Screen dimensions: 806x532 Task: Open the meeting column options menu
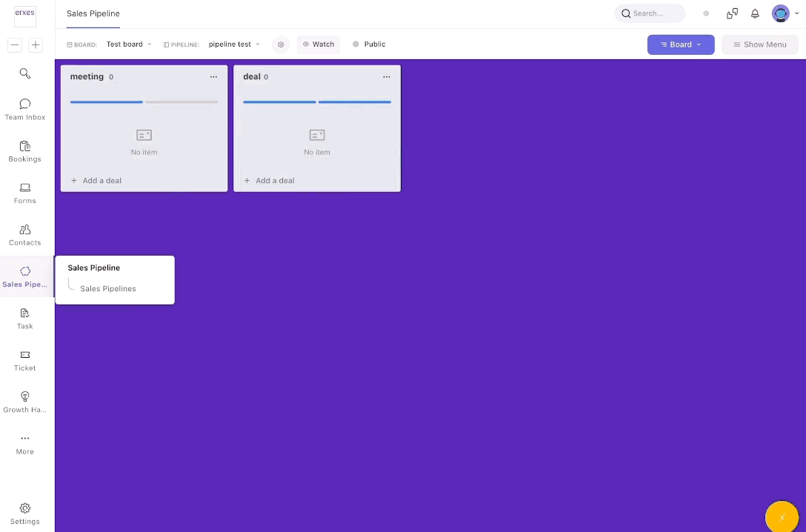(213, 77)
